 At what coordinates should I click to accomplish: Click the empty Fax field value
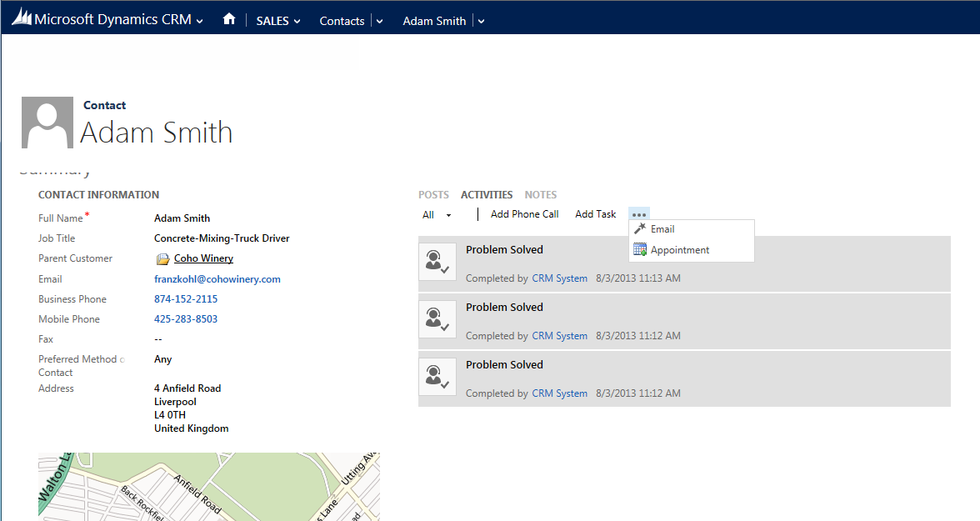click(x=158, y=339)
